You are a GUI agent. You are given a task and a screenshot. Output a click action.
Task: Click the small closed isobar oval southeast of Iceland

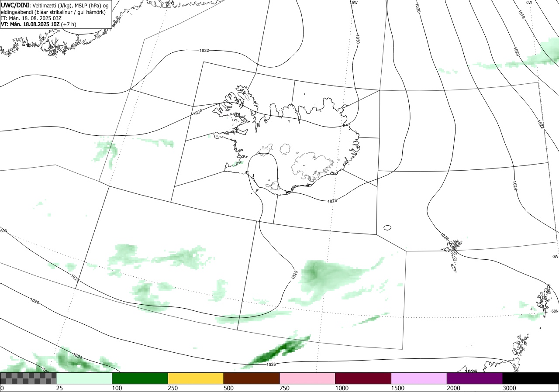(387, 227)
